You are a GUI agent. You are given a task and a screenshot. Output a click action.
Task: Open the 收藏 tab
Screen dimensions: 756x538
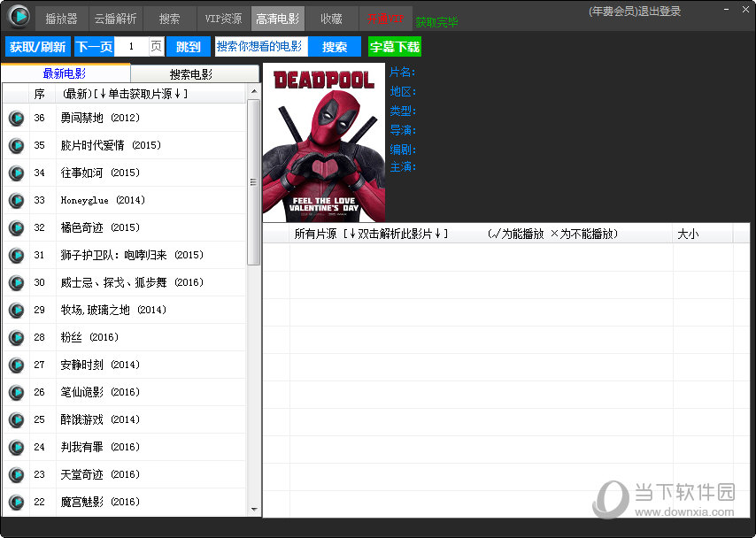point(332,19)
